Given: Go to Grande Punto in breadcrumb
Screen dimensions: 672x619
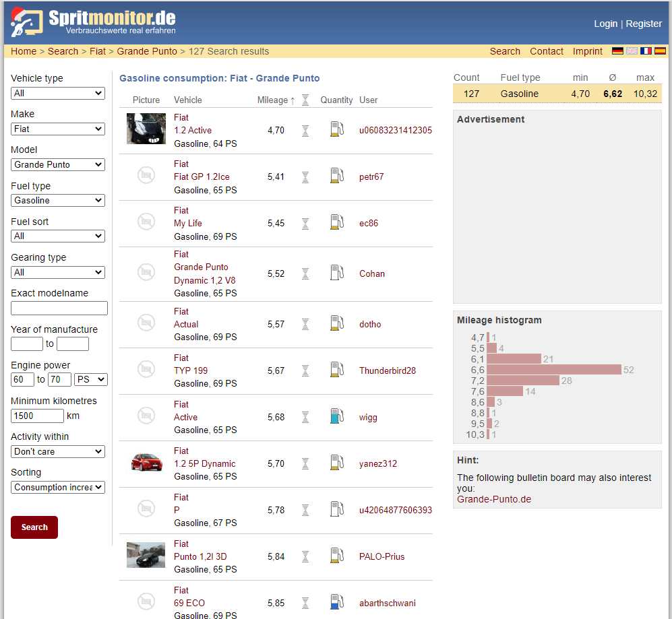Looking at the screenshot, I should 147,51.
